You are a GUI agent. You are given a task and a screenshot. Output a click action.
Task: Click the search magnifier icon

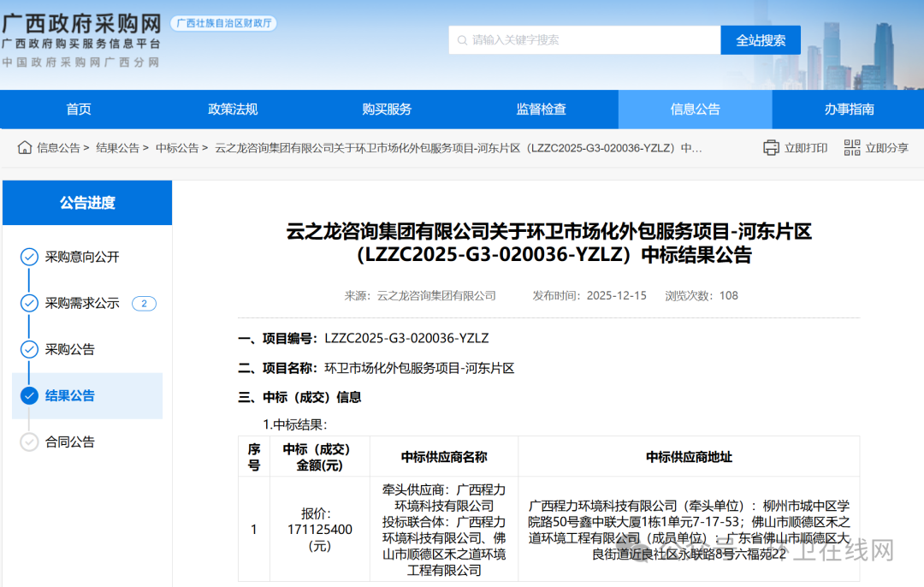coord(462,40)
